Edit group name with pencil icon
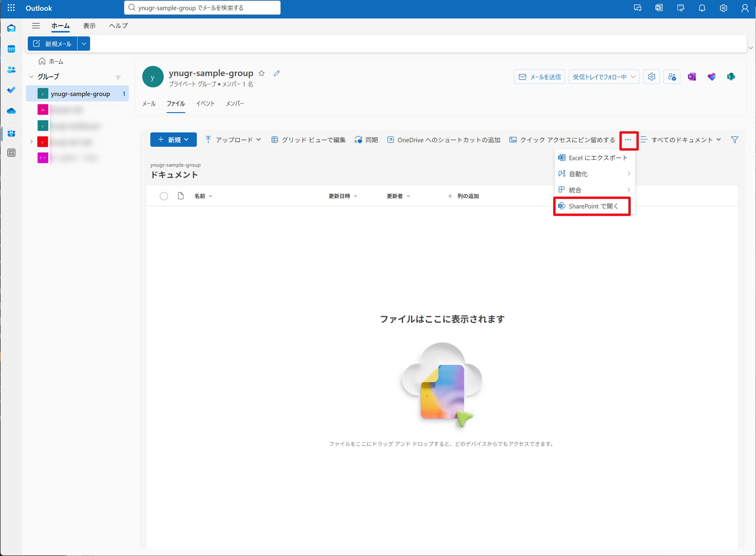756x556 pixels. pos(276,73)
